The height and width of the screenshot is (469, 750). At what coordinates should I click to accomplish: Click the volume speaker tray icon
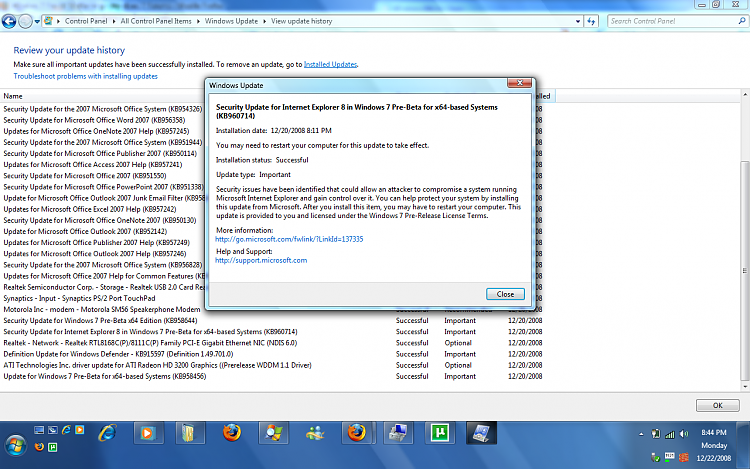(x=684, y=434)
